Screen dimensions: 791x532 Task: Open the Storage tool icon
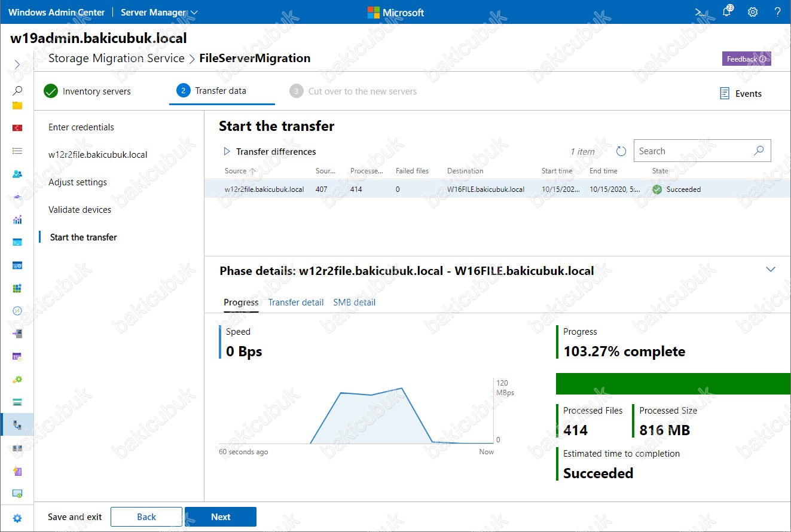coord(17,402)
